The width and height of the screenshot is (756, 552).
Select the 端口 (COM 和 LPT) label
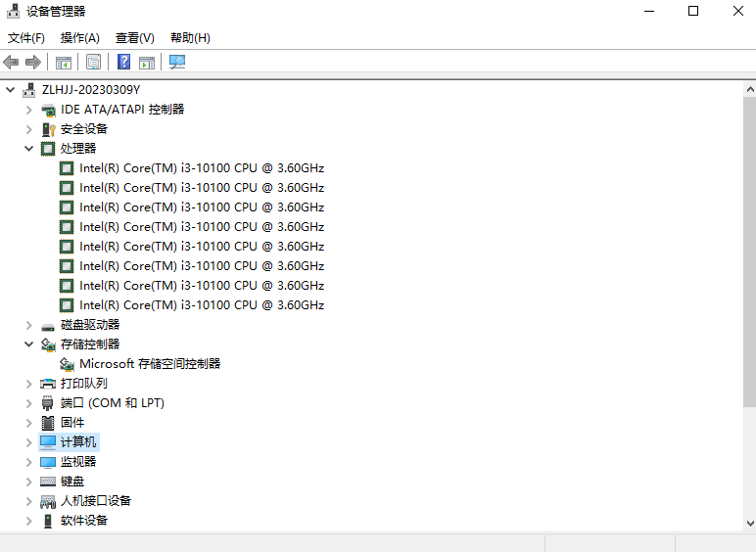coord(113,403)
